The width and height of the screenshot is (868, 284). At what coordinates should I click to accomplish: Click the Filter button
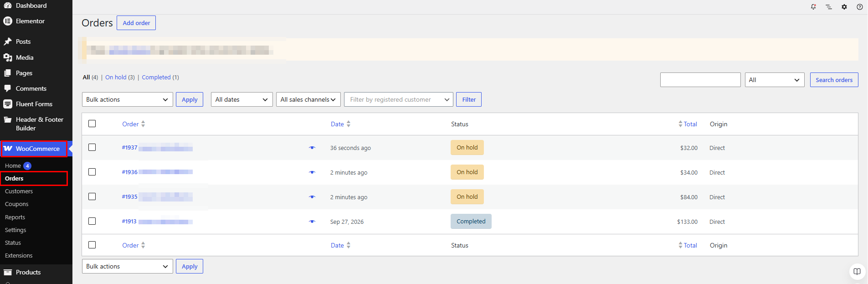(469, 99)
